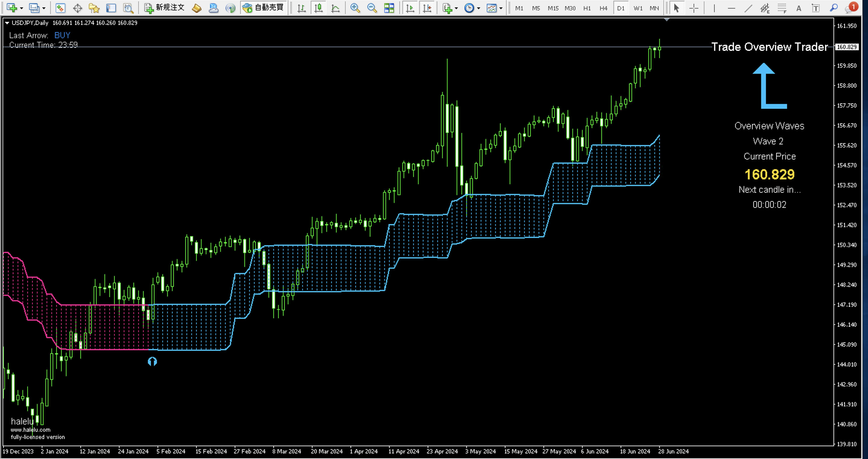Click the Data Window crosshair-target icon
The width and height of the screenshot is (868, 459).
[78, 8]
